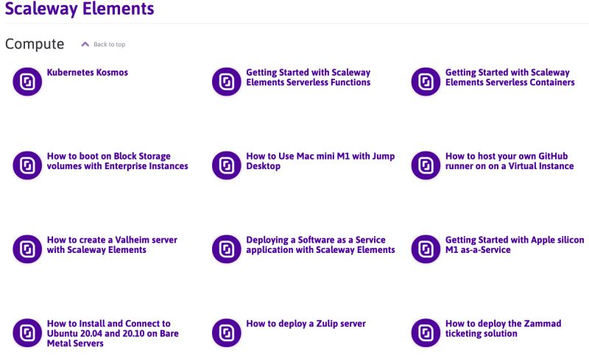Click the Compute section heading
This screenshot has height=364, width=589.
[x=35, y=44]
